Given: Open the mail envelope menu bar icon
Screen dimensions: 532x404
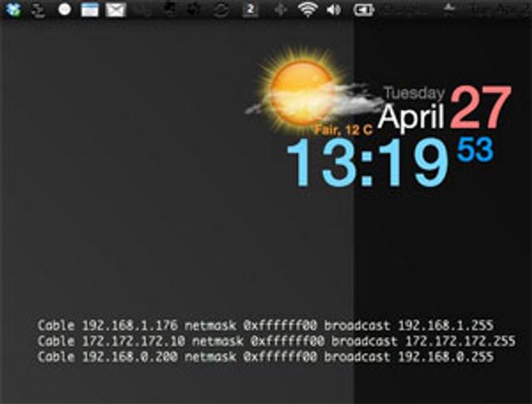Looking at the screenshot, I should (116, 10).
